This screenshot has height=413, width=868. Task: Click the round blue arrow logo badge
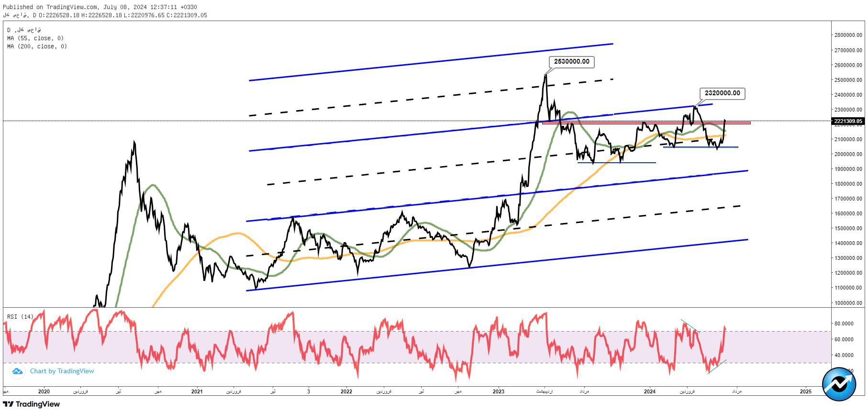tap(838, 384)
